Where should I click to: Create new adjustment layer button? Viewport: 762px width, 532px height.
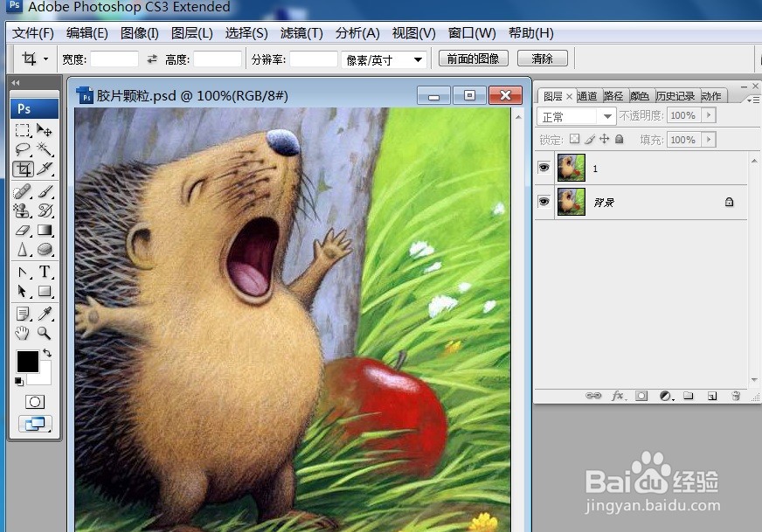[666, 396]
